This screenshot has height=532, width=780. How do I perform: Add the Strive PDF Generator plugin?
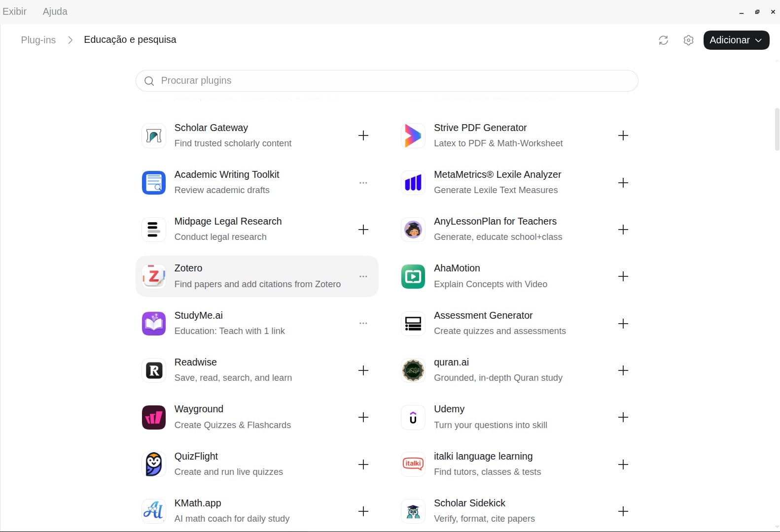coord(623,135)
